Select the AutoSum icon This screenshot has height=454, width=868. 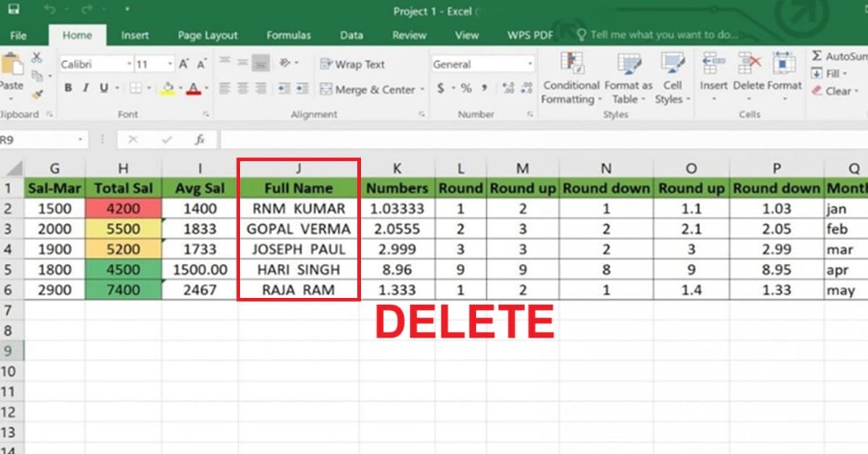click(x=817, y=56)
